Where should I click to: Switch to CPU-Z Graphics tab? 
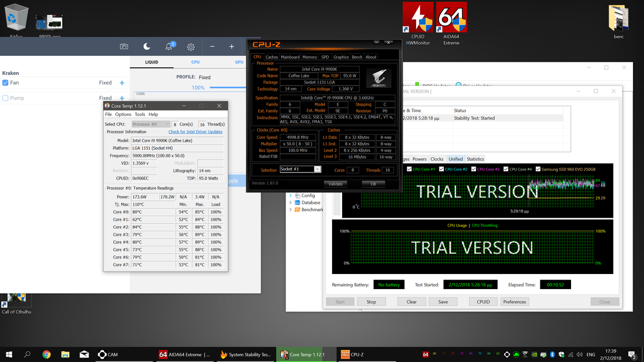(x=341, y=57)
